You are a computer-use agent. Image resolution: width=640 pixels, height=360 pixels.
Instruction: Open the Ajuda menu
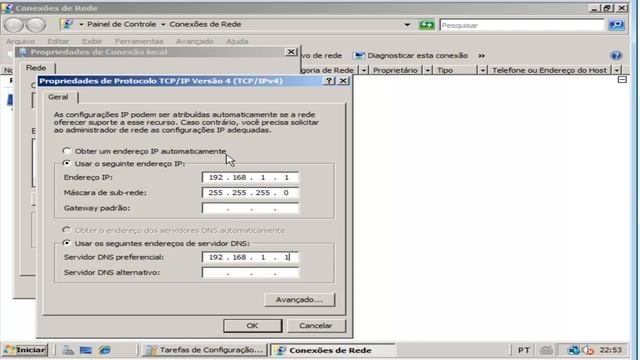[x=237, y=41]
